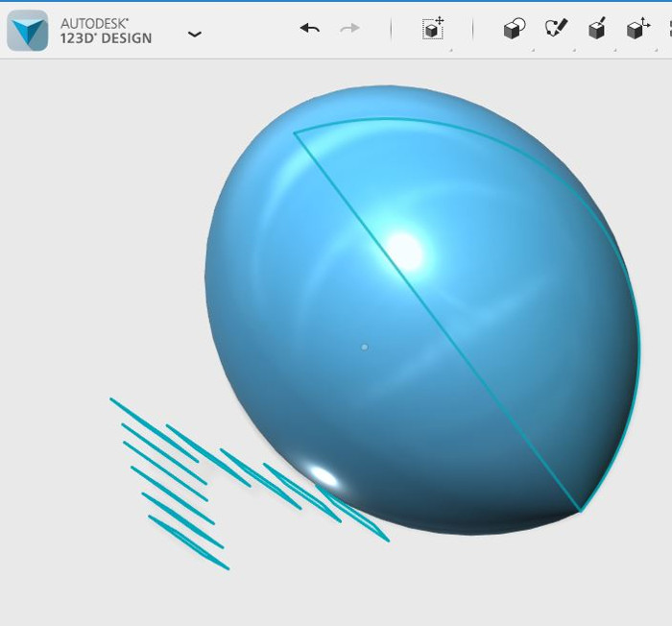Undo the last action
The width and height of the screenshot is (672, 626).
point(310,29)
